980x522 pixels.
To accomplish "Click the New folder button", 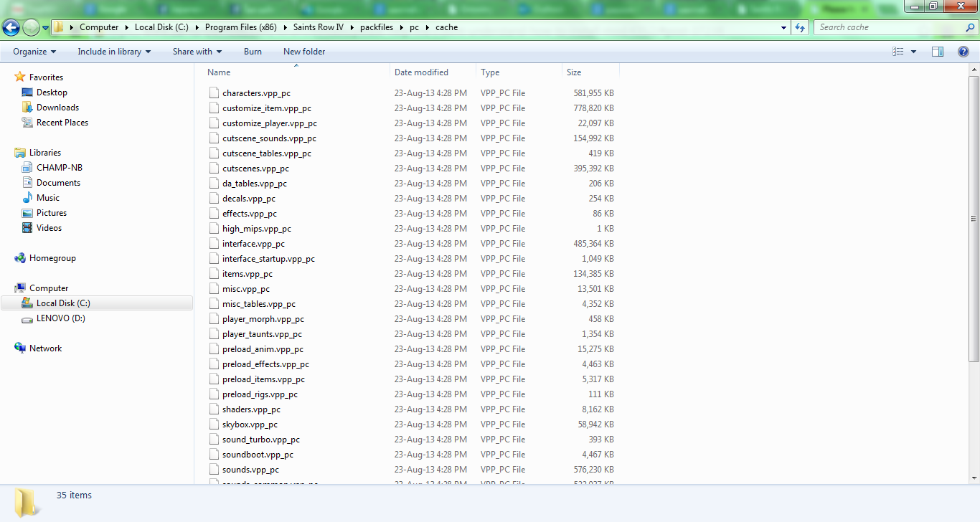I will coord(304,52).
